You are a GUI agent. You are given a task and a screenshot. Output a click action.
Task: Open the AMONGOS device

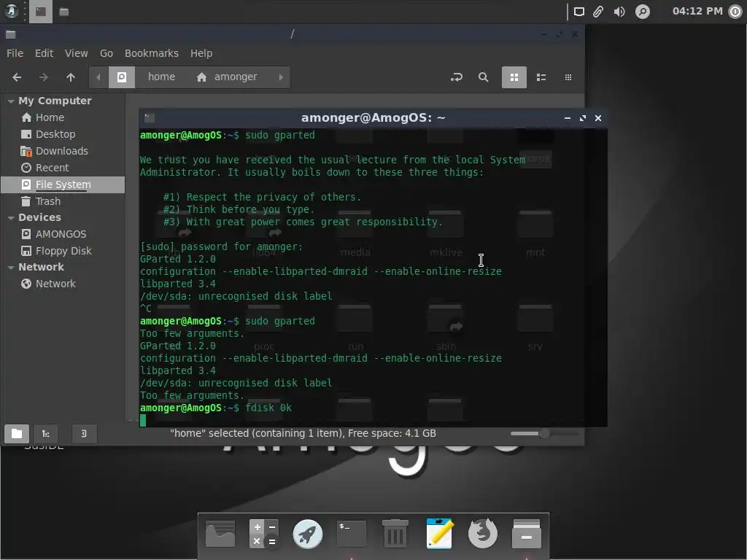click(63, 234)
